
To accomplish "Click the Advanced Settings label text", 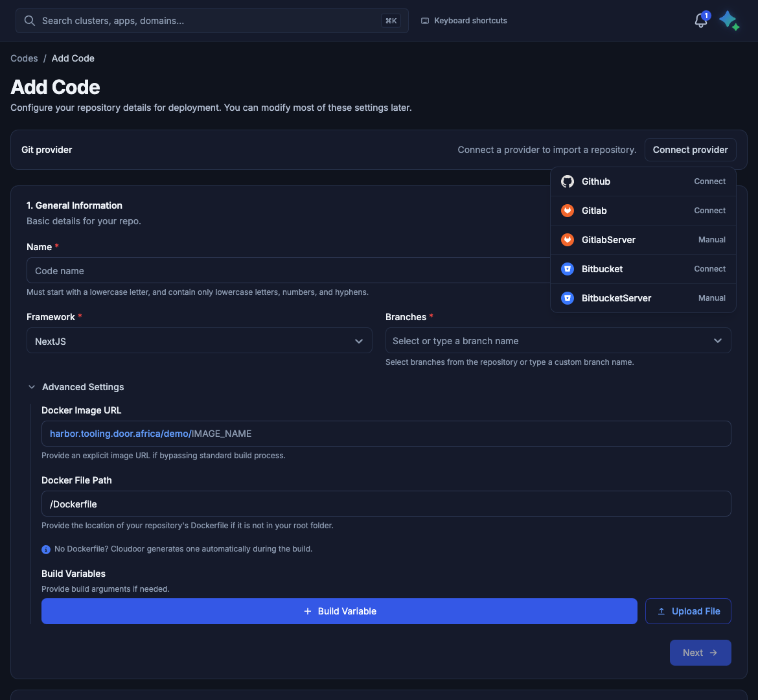I will [x=83, y=387].
